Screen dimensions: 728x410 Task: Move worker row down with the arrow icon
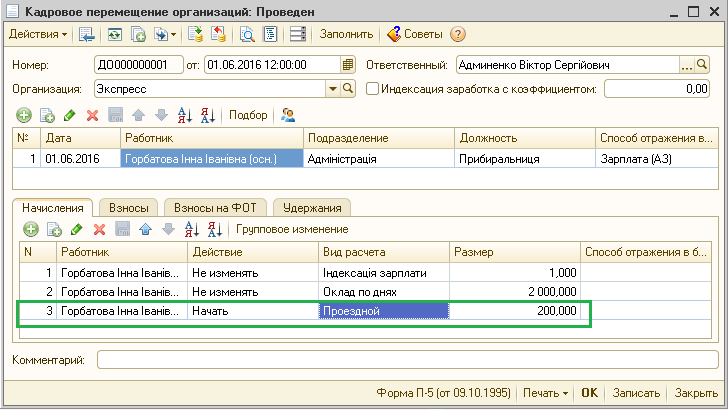[161, 115]
